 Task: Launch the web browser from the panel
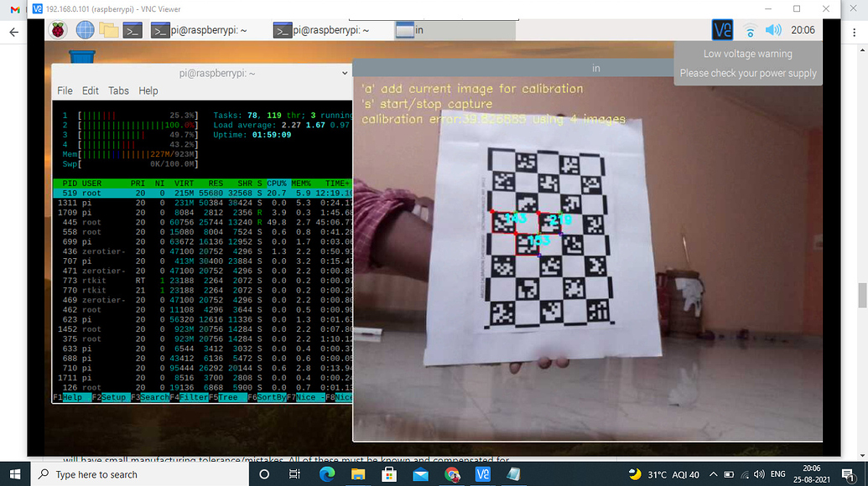pyautogui.click(x=84, y=30)
